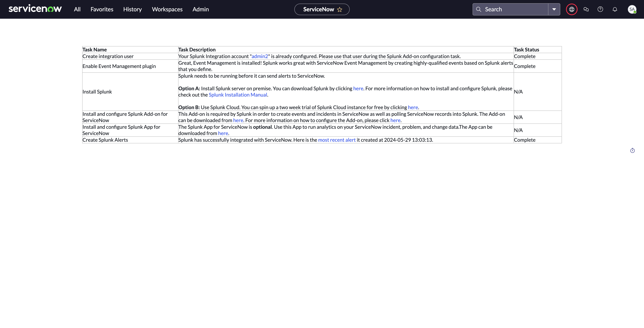
Task: Click the favorite star next to ServiceNow
Action: pos(339,10)
